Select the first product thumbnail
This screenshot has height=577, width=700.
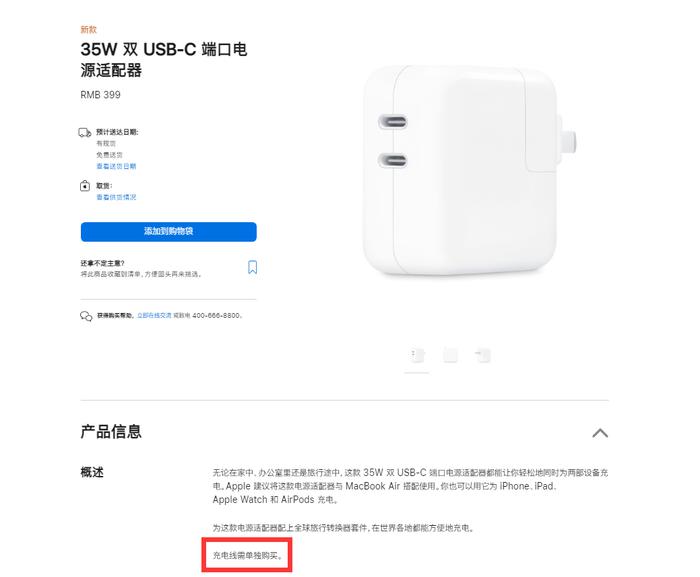pyautogui.click(x=417, y=355)
